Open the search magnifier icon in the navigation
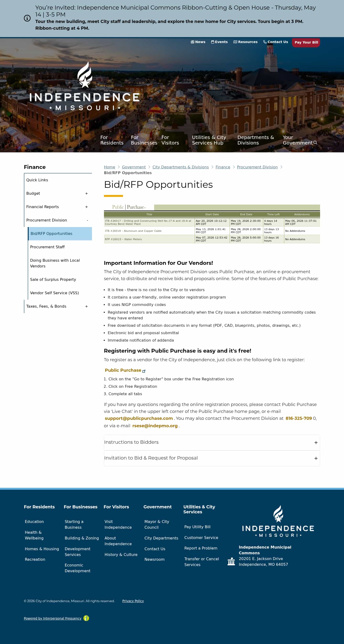The width and height of the screenshot is (344, 644). (x=315, y=143)
